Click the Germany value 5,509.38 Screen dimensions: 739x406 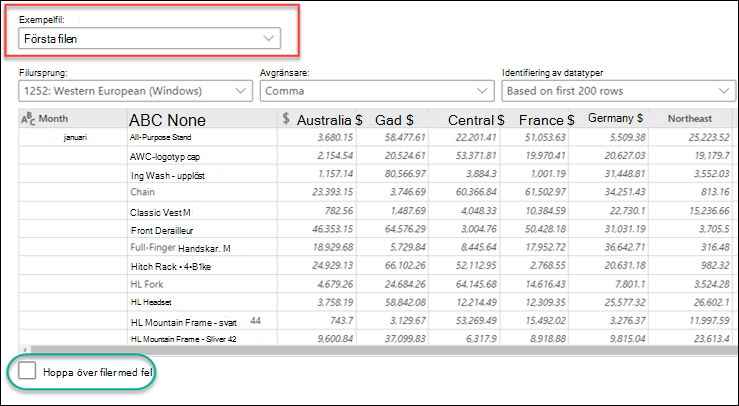(627, 138)
